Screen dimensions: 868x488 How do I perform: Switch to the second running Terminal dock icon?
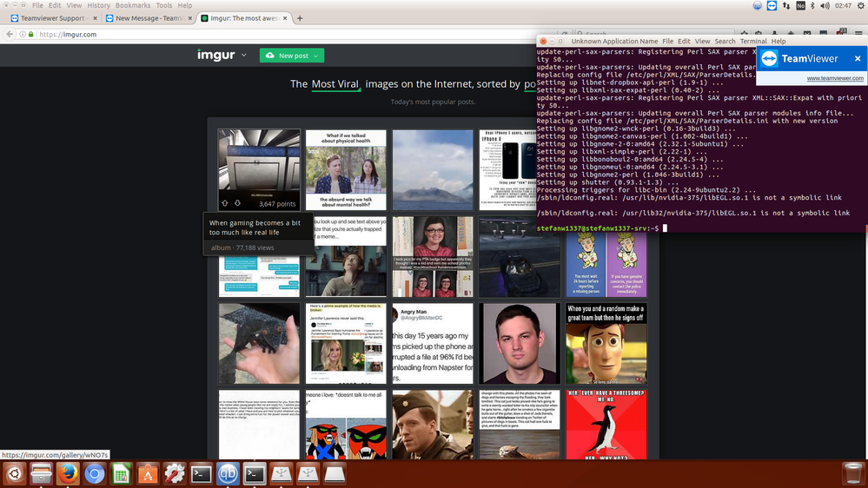tap(254, 474)
